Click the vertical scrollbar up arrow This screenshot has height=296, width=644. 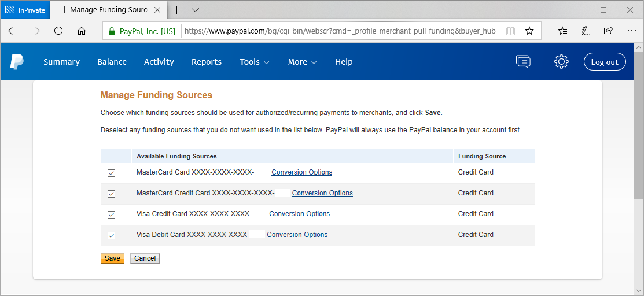click(x=639, y=47)
